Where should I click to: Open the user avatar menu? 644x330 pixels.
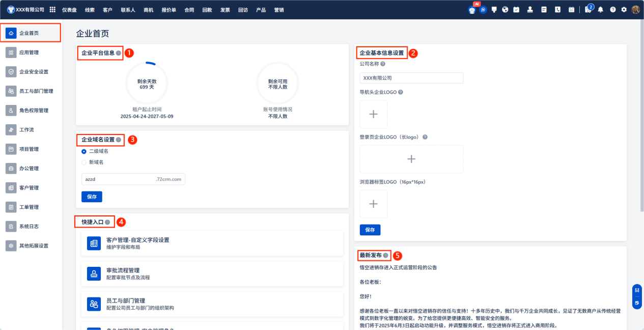pyautogui.click(x=635, y=10)
